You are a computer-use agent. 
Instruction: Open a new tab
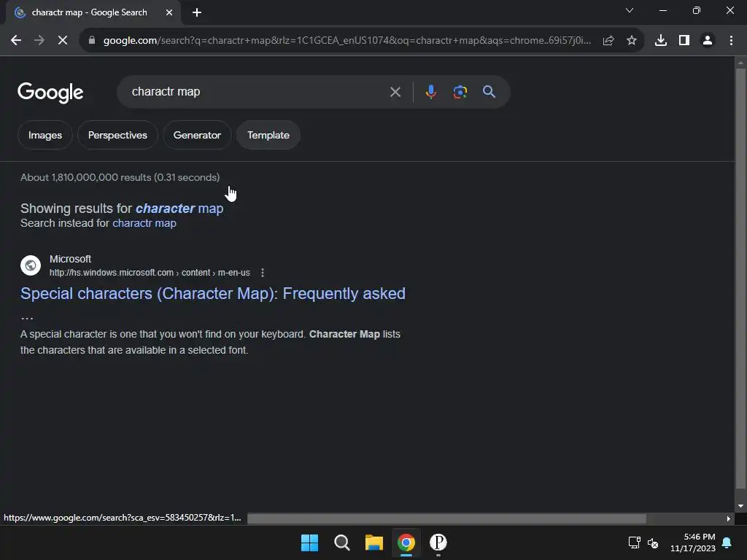[197, 12]
